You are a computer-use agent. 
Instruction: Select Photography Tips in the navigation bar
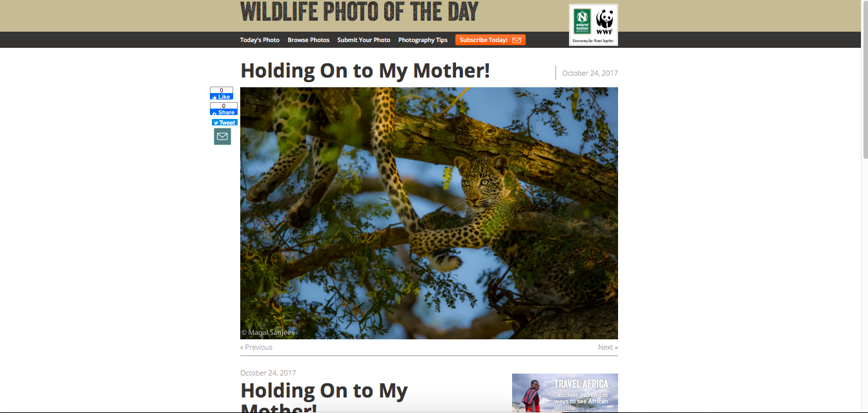422,40
